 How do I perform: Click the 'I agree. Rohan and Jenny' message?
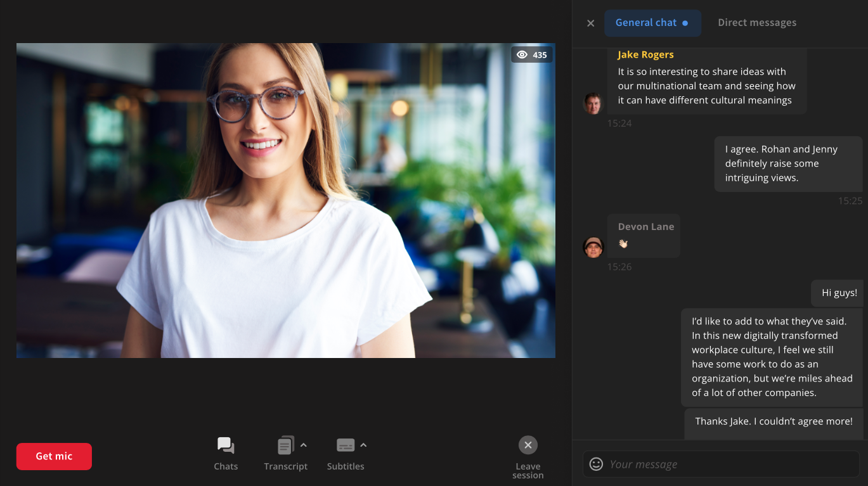coord(788,163)
